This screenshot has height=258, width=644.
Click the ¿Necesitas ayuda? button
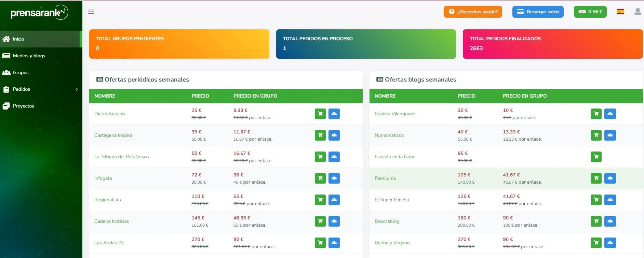[x=473, y=12]
